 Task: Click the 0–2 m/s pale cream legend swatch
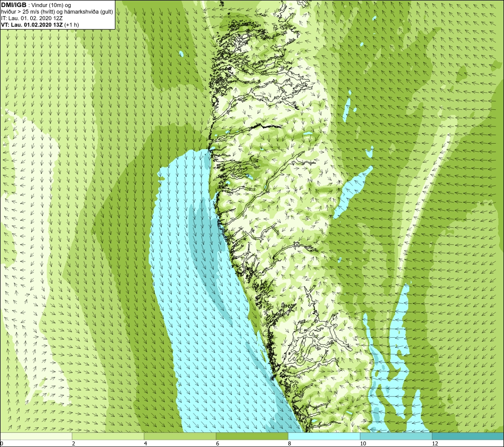pos(36,436)
